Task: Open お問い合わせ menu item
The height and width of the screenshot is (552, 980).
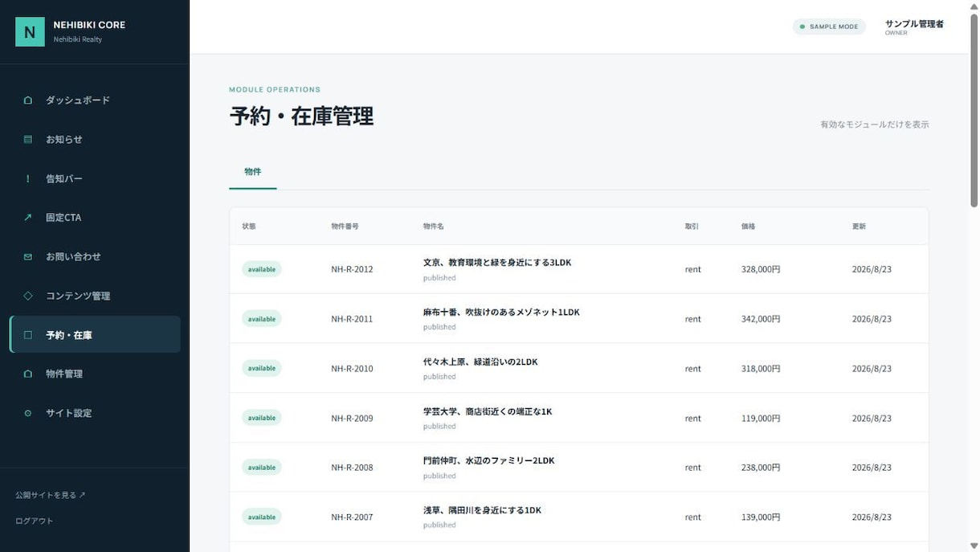Action: (95, 257)
